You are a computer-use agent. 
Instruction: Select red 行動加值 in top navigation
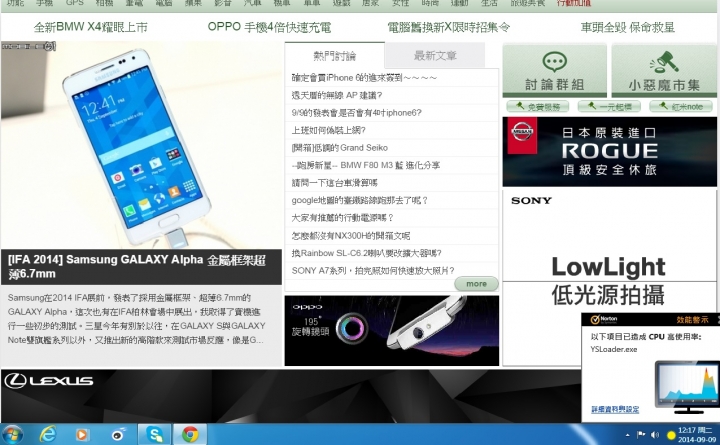pos(574,3)
